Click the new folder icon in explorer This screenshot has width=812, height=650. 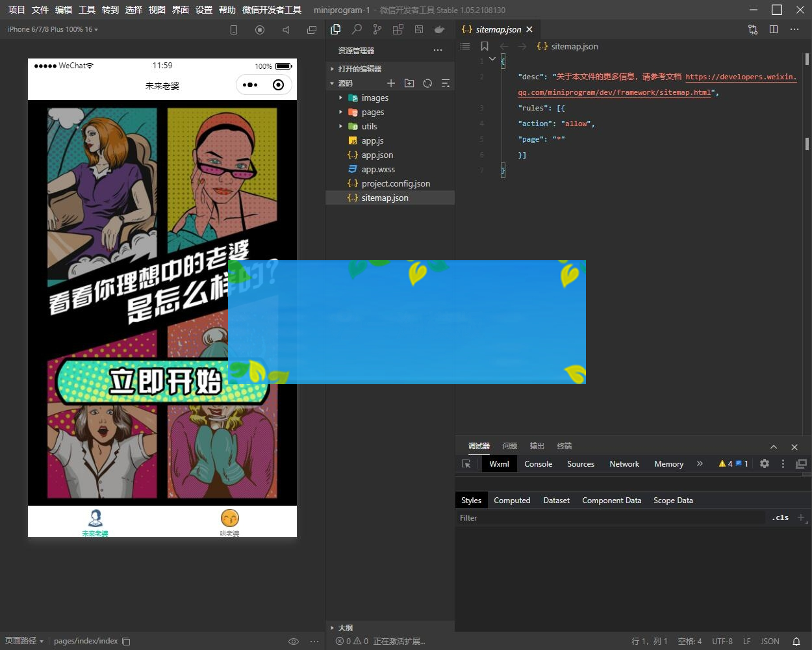pos(409,83)
